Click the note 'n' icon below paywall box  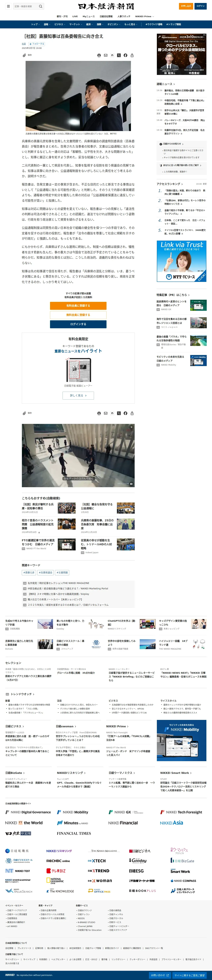[112, 413]
